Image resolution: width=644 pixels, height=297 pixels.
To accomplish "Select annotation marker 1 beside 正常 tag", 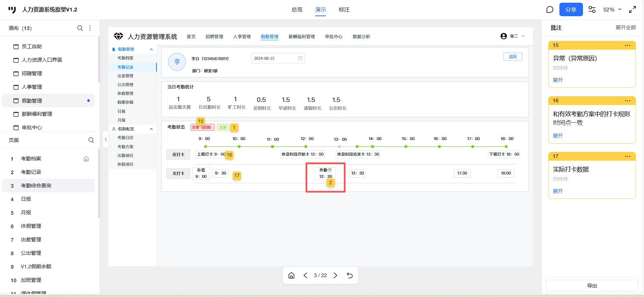I will (x=234, y=128).
